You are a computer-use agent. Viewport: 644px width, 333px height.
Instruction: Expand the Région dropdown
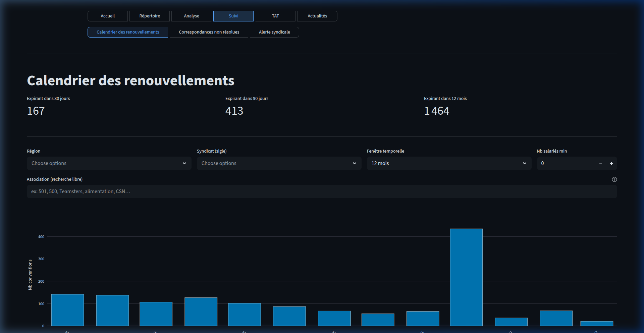(109, 163)
